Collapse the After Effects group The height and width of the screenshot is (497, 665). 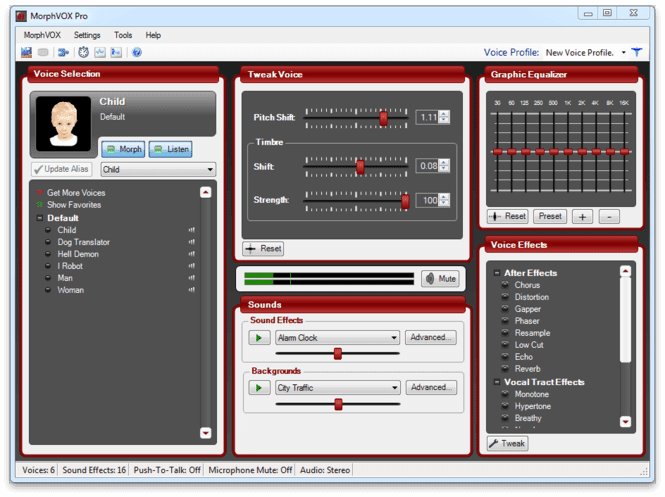pos(497,273)
